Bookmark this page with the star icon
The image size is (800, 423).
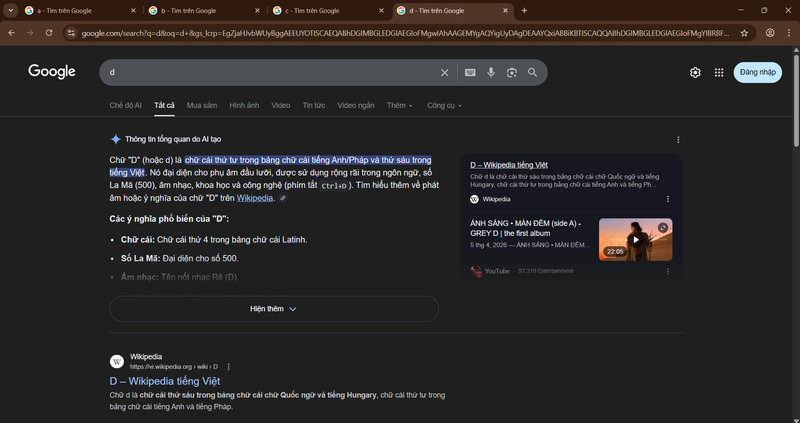[744, 33]
